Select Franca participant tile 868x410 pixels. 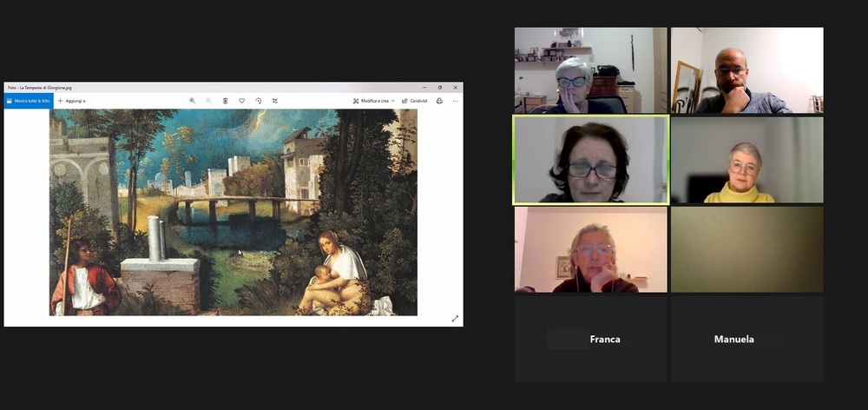point(590,339)
